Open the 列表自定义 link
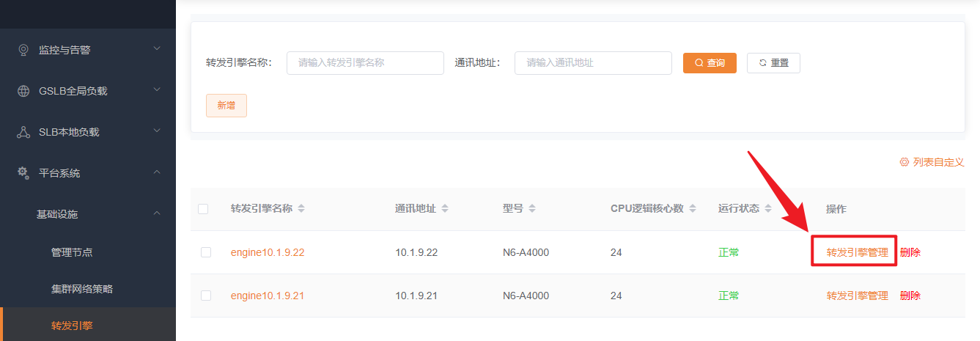Viewport: 980px width, 341px height. point(932,162)
